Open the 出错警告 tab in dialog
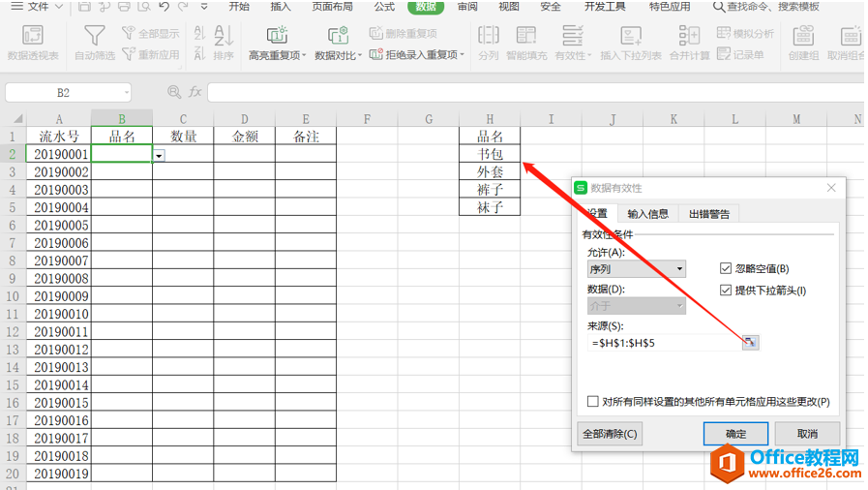Screen dimensions: 868x490 (x=709, y=214)
